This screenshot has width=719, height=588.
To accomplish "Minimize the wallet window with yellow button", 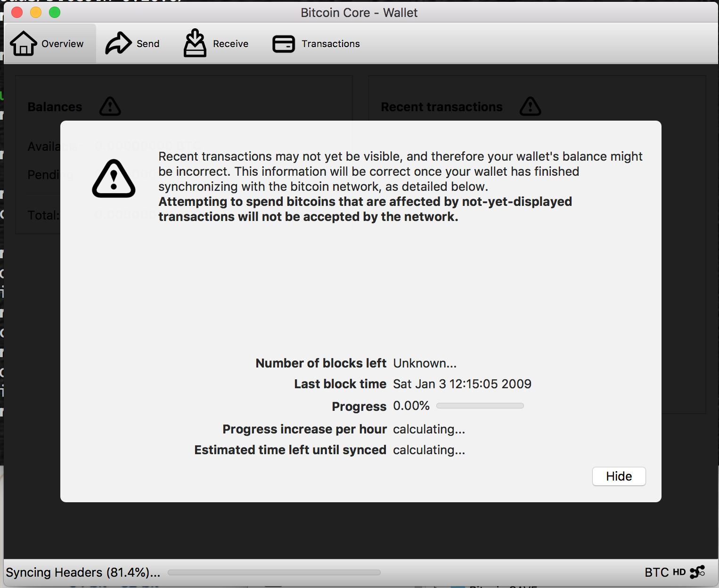I will click(x=36, y=12).
